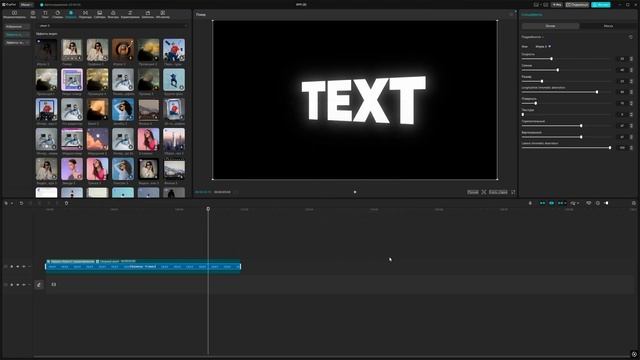The image size is (640, 360).
Task: Click the Pro button in title bar
Action: tap(557, 4)
